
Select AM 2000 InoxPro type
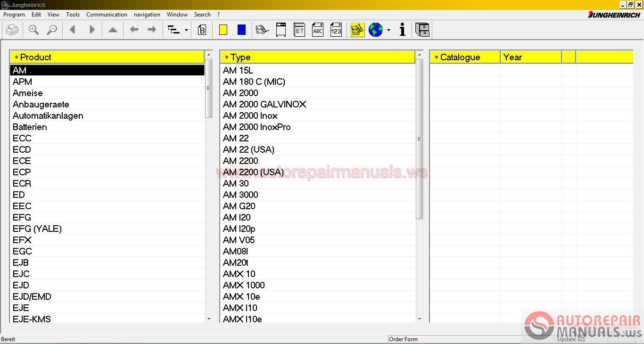point(318,127)
